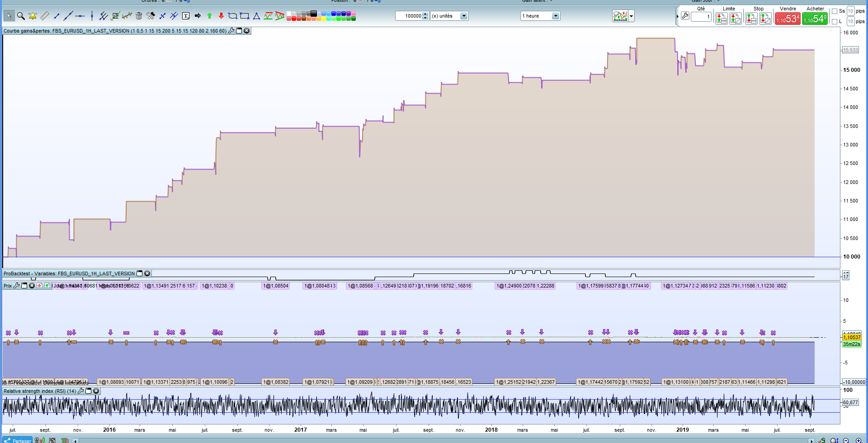Expand the indicators button dropdown arrow
This screenshot has width=868, height=443.
pyautogui.click(x=632, y=16)
